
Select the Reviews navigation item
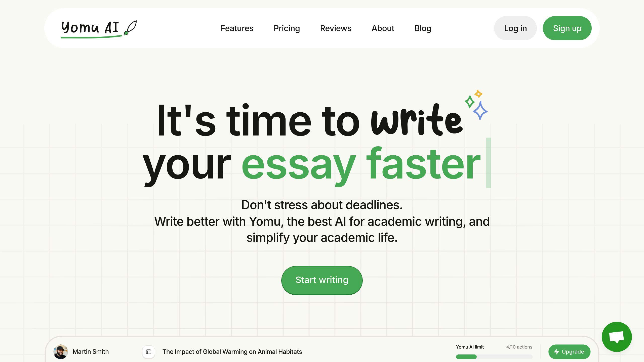coord(336,28)
